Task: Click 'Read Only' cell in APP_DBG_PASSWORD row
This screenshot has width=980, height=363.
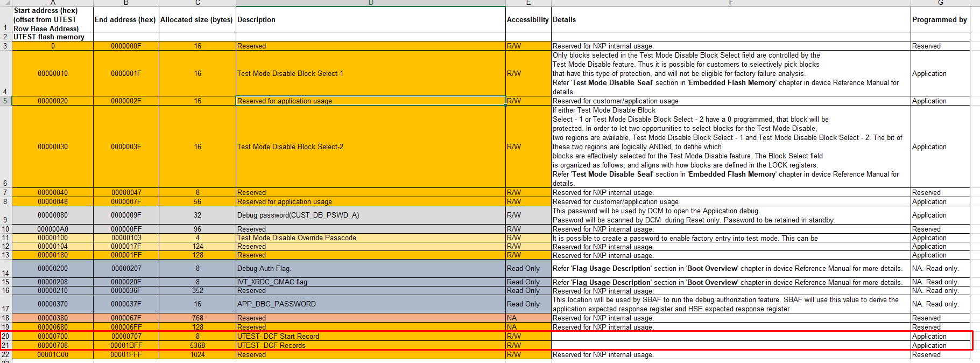Action: tap(528, 304)
